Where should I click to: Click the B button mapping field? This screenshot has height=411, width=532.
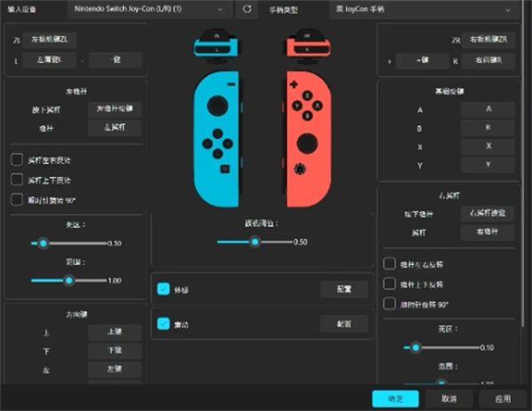(488, 128)
